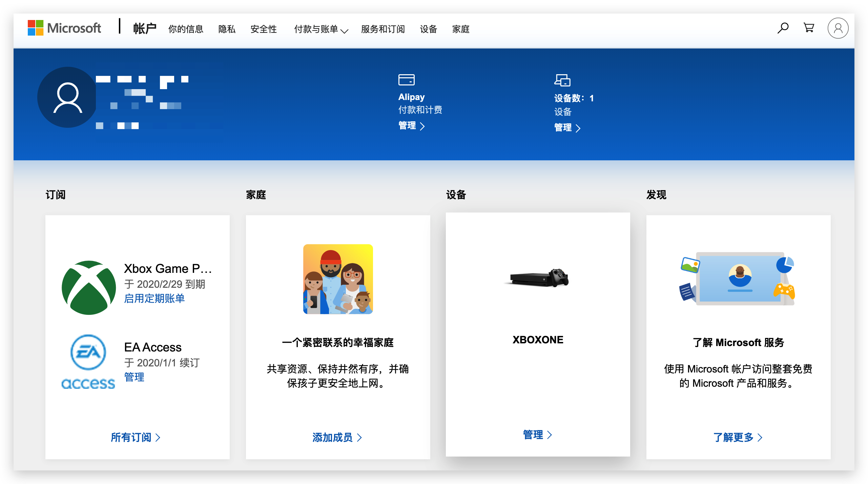The height and width of the screenshot is (484, 868).
Task: Click the 设备 section heading above XBOXONE card
Action: [x=456, y=195]
